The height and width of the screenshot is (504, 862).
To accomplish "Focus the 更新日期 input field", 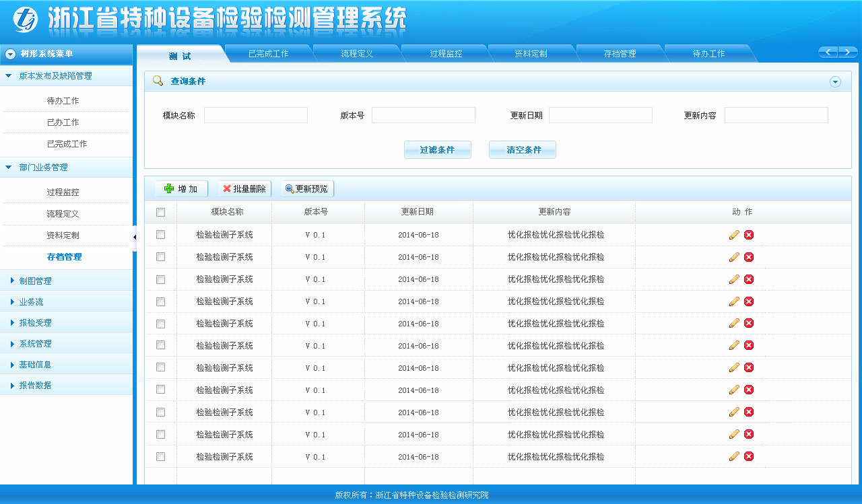I will coord(601,115).
